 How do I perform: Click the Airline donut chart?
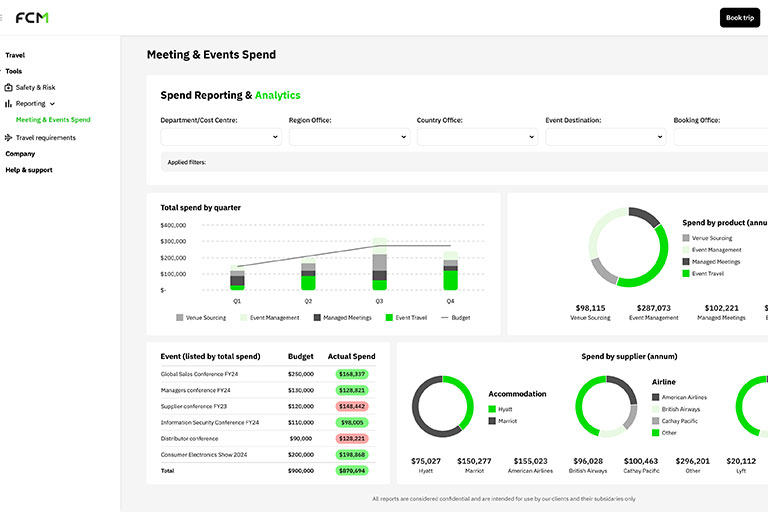[x=606, y=407]
